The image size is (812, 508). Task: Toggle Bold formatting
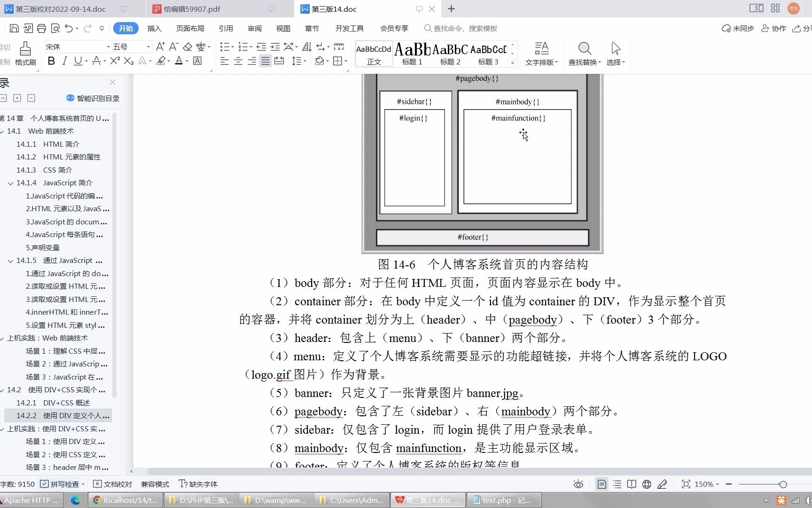point(51,61)
